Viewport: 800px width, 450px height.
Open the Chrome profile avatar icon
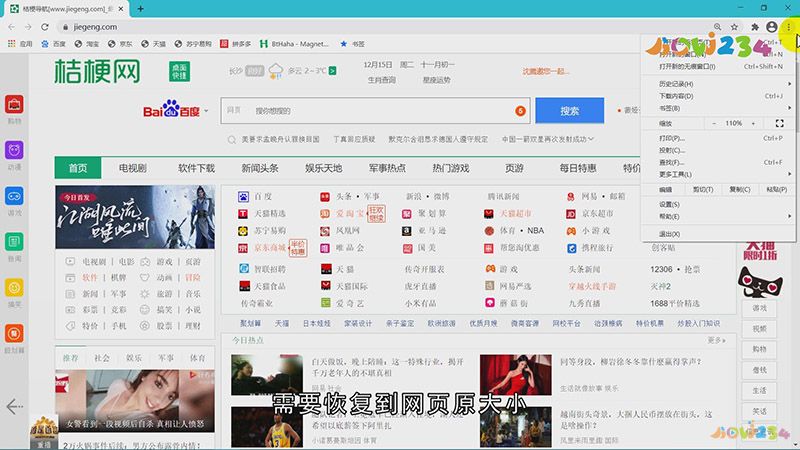(x=771, y=27)
